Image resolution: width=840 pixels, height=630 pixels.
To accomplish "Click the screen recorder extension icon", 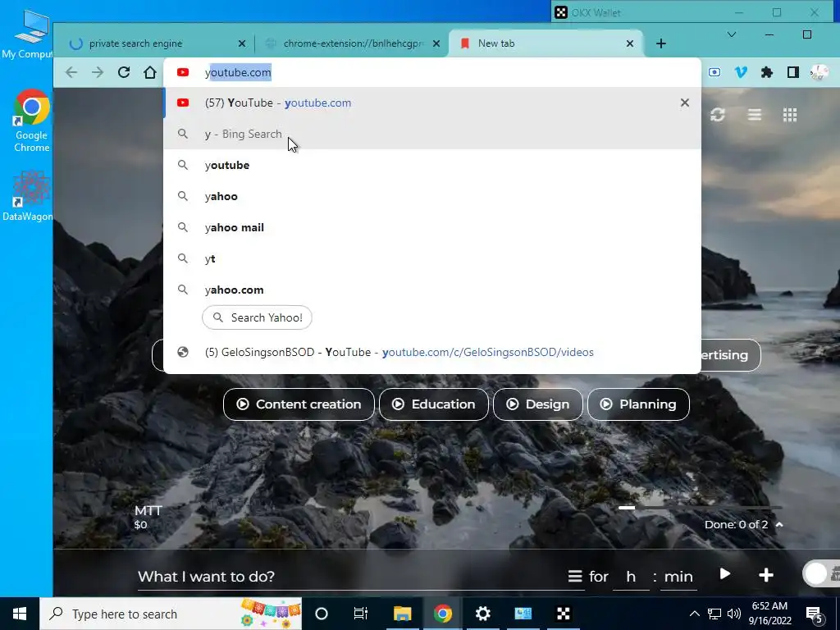I will (x=714, y=72).
